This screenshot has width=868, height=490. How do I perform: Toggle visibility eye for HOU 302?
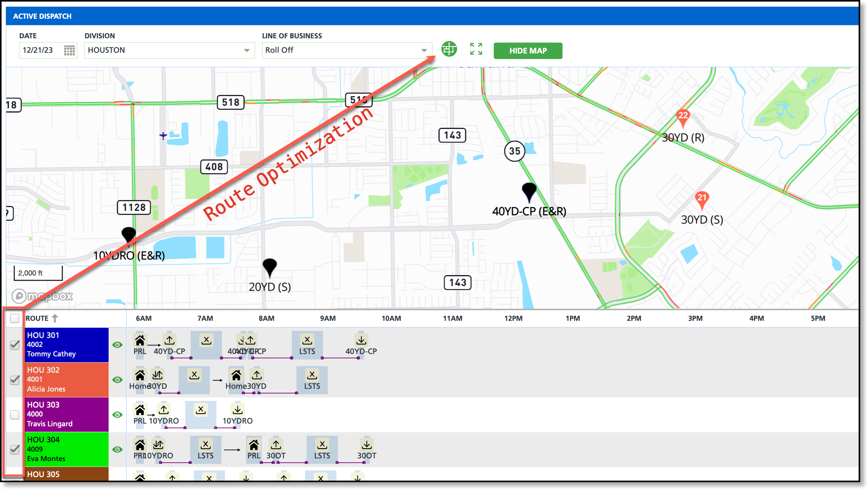(x=117, y=380)
